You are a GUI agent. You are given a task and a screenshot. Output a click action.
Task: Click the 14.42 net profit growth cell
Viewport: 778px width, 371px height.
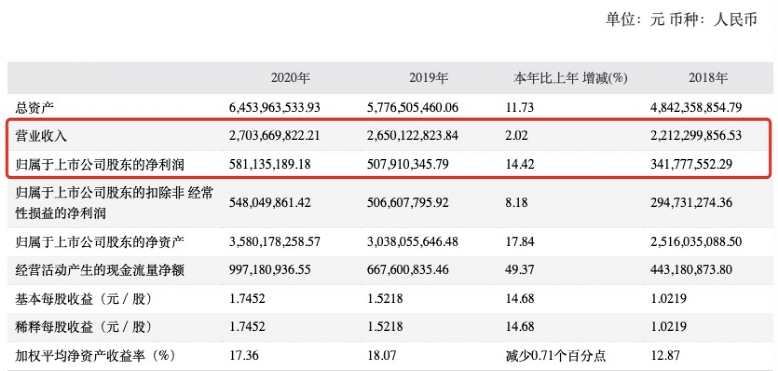point(520,164)
